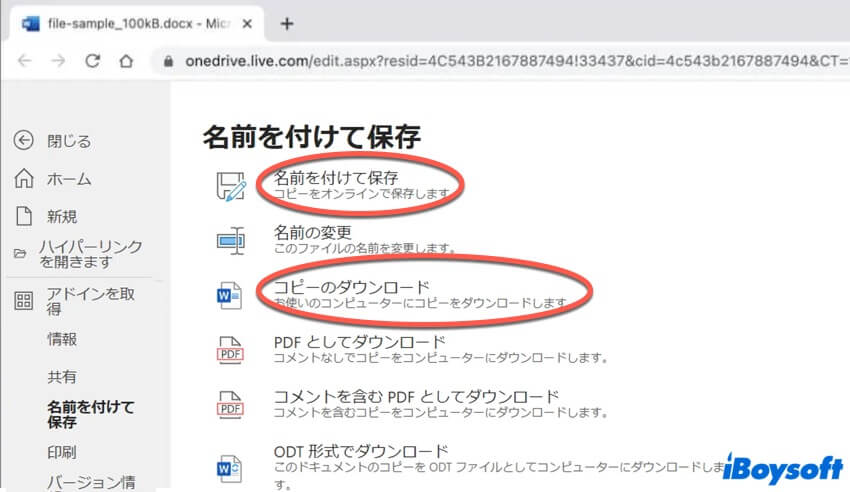Click the large 名前を付けて保存 page heading

[x=312, y=136]
